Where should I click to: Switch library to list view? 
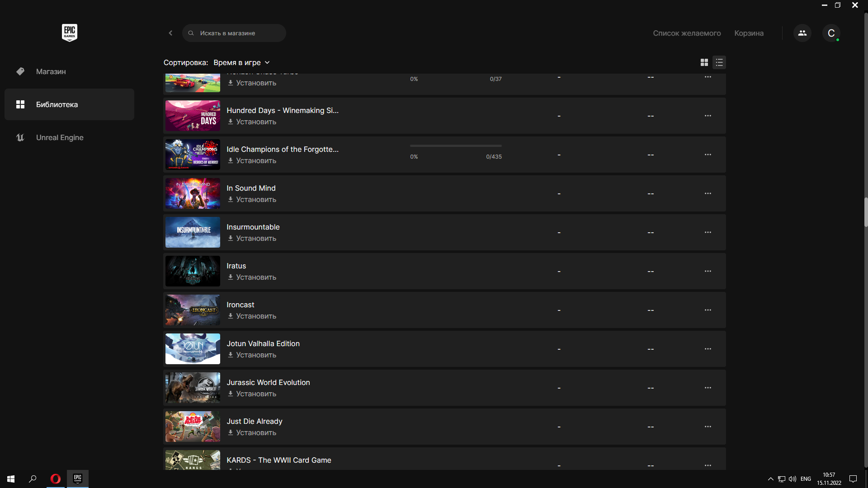[719, 62]
